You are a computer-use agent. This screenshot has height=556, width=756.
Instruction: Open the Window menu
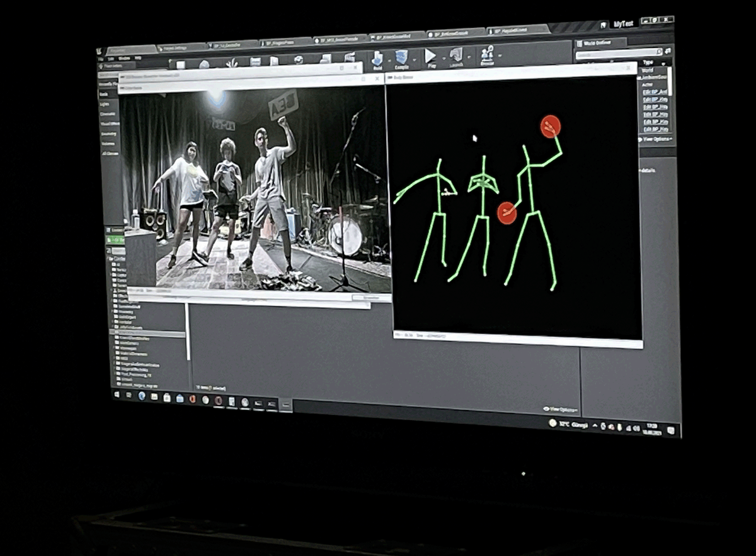[x=124, y=59]
